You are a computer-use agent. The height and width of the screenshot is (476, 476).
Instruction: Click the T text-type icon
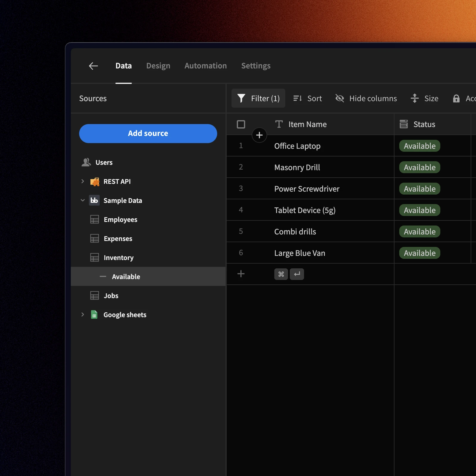tap(279, 124)
